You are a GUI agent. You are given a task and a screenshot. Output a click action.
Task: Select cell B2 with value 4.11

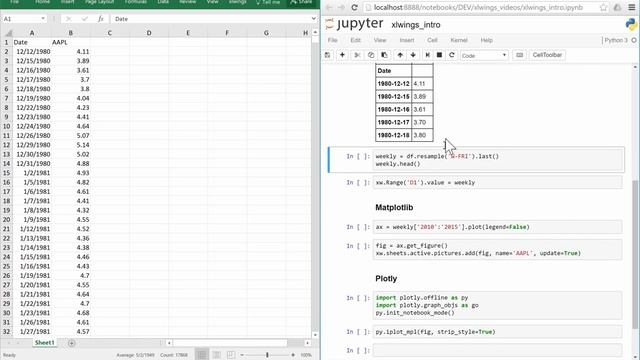click(x=71, y=51)
